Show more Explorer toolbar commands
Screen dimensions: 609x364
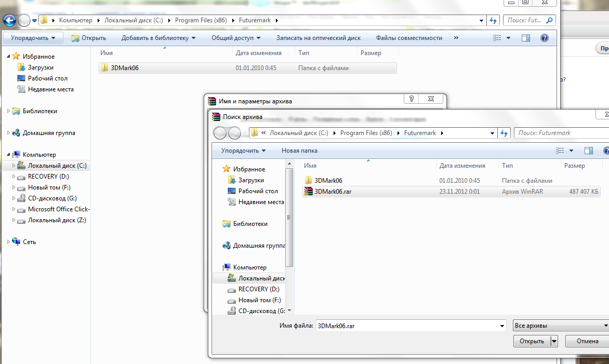[456, 37]
